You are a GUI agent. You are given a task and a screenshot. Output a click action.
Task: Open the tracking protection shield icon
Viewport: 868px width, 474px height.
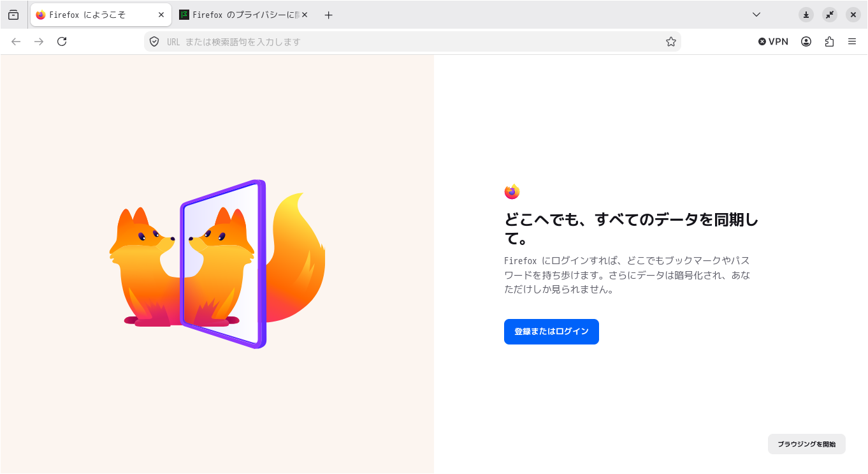(x=154, y=41)
